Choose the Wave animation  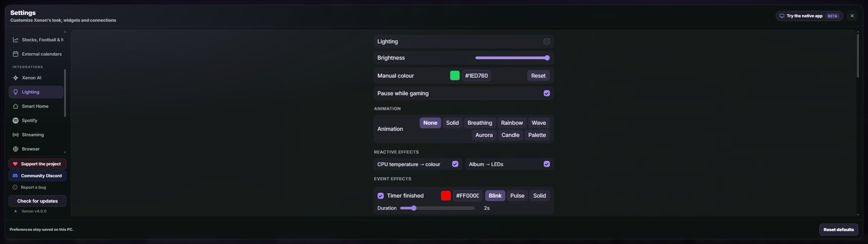point(539,123)
